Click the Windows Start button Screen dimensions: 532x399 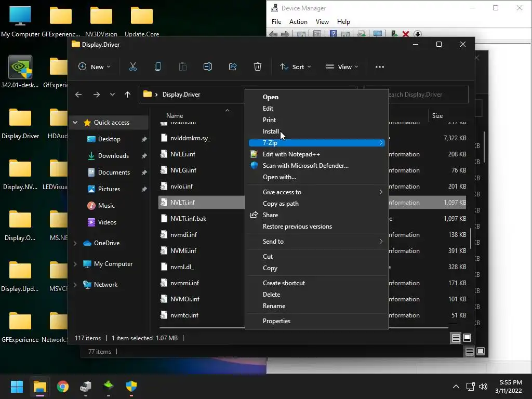tap(17, 387)
